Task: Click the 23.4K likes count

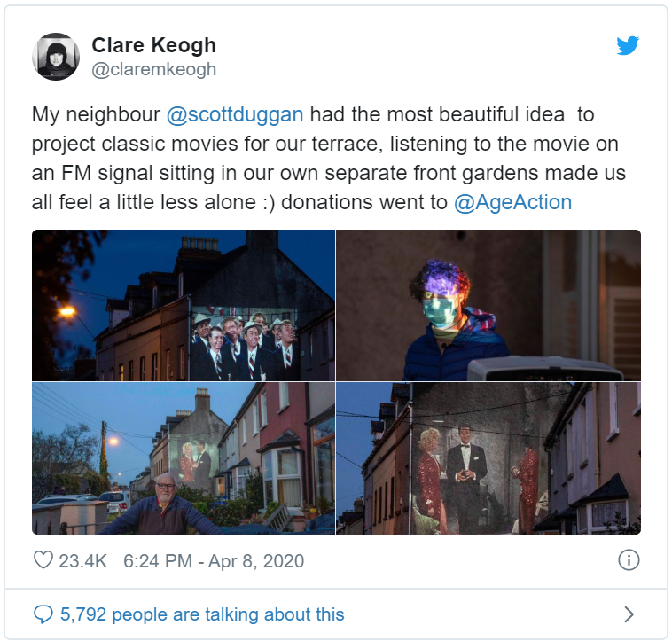Action: pos(82,561)
